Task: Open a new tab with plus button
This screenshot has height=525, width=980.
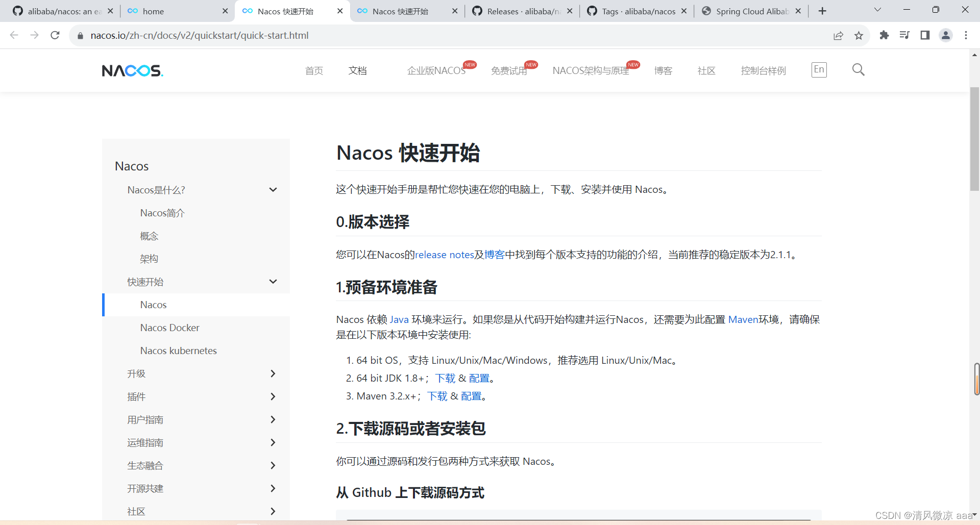Action: coord(822,11)
